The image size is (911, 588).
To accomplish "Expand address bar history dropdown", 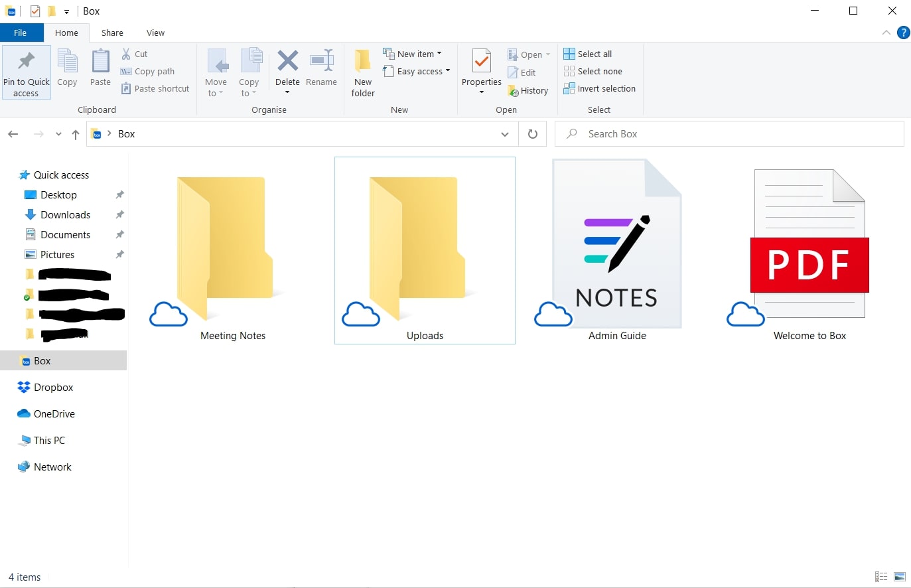I will tap(505, 134).
